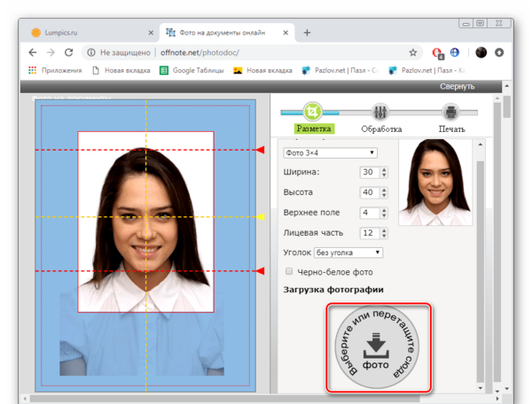This screenshot has height=404, width=532.
Task: Click the Верхнее поле value field
Action: click(x=370, y=213)
